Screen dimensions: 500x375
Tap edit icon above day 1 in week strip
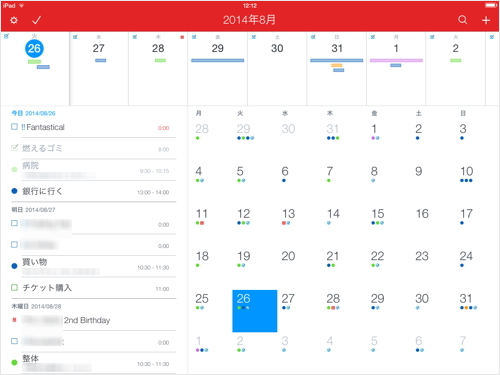pyautogui.click(x=373, y=37)
